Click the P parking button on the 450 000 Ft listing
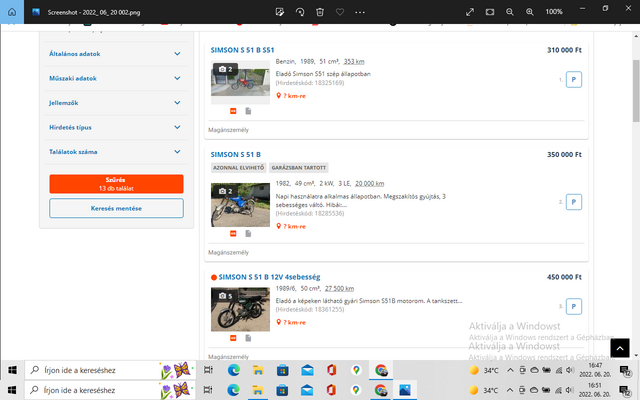The height and width of the screenshot is (400, 640). click(x=573, y=306)
